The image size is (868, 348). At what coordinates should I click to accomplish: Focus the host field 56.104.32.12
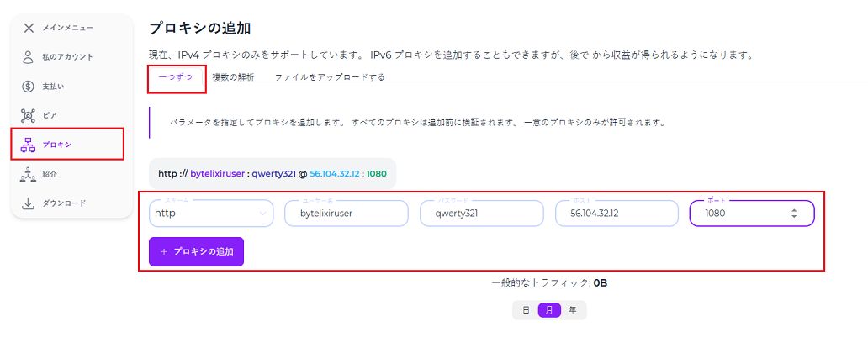617,213
